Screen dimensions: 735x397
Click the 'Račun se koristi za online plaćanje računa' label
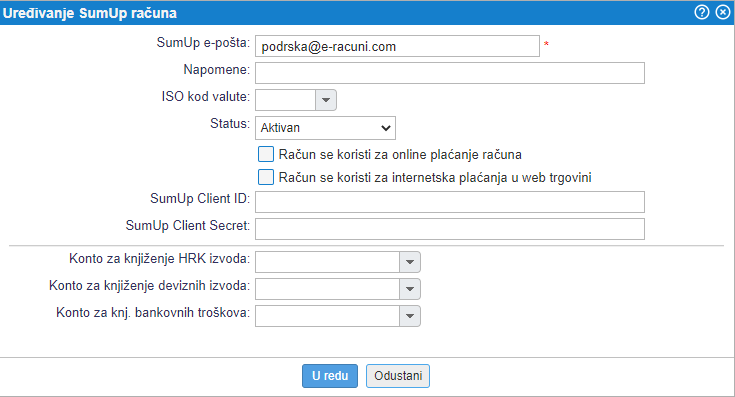(400, 155)
